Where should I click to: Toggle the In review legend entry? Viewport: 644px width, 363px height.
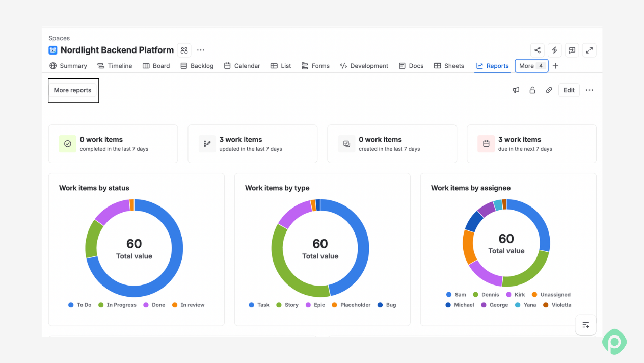tap(189, 305)
